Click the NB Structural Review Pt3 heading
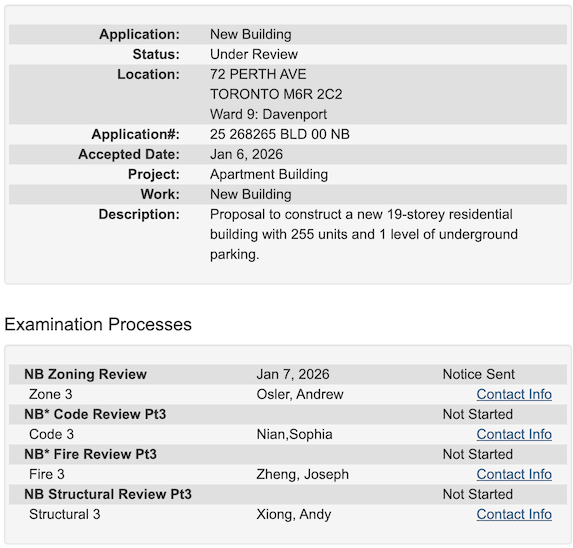 pyautogui.click(x=108, y=494)
